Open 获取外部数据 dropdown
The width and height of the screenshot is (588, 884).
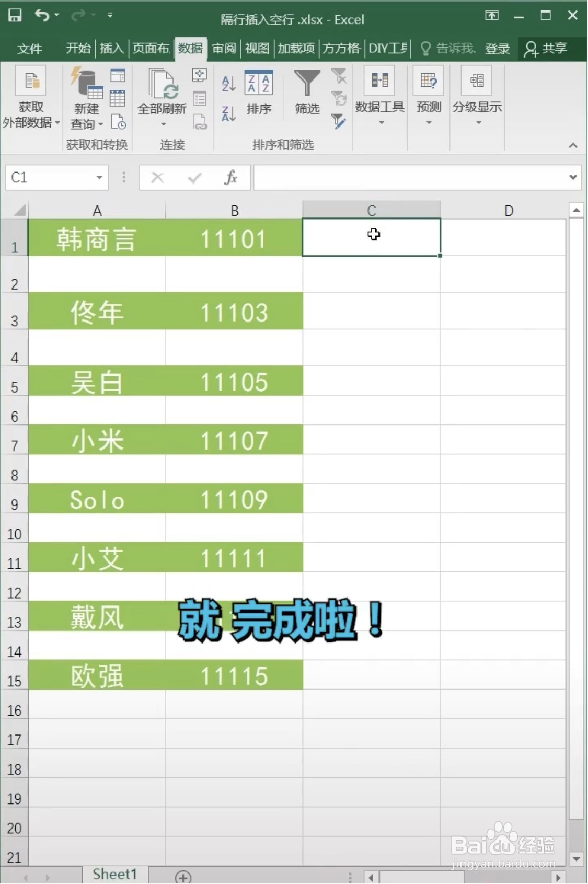point(31,98)
